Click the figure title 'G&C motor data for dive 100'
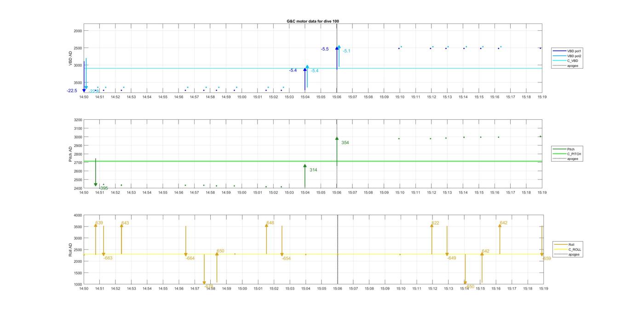644x319 pixels. pos(313,21)
